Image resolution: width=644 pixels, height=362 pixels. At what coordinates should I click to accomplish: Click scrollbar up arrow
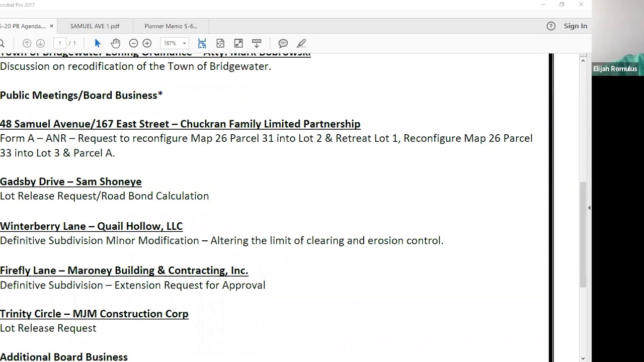coord(583,60)
